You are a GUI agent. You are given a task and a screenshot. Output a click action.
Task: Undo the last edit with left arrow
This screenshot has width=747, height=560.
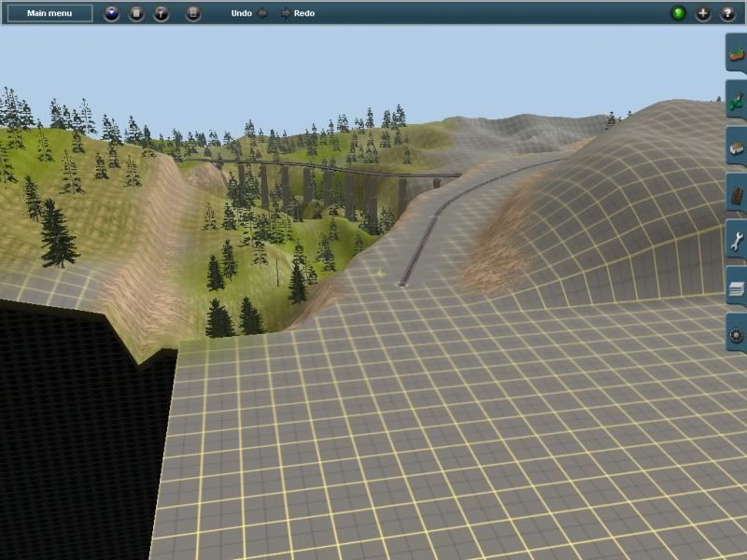click(x=261, y=14)
